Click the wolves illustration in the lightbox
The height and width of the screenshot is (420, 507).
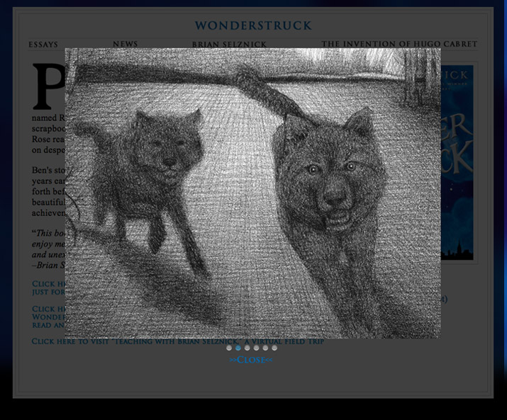tap(252, 193)
